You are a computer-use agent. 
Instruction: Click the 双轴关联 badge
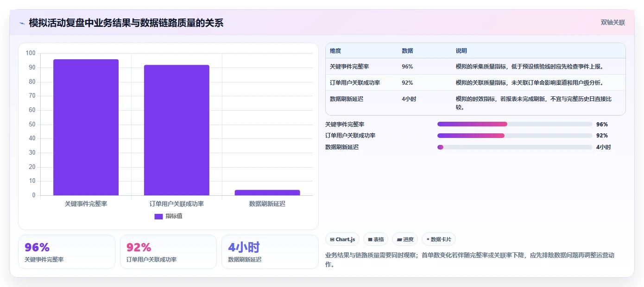pyautogui.click(x=613, y=23)
